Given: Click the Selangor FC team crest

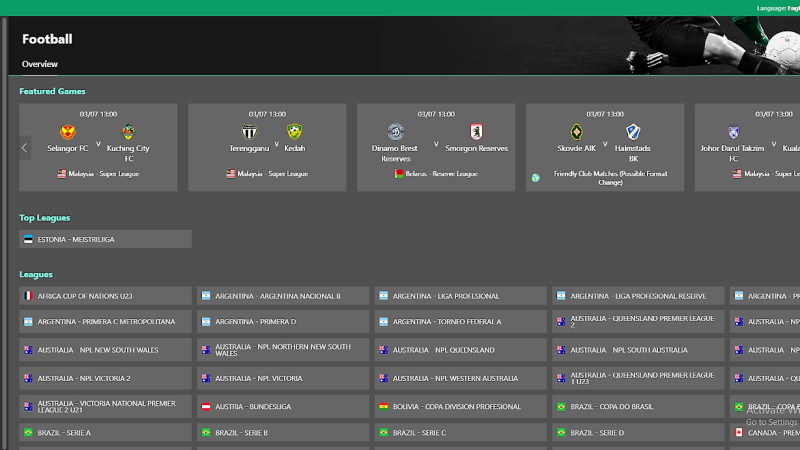Looking at the screenshot, I should (67, 132).
